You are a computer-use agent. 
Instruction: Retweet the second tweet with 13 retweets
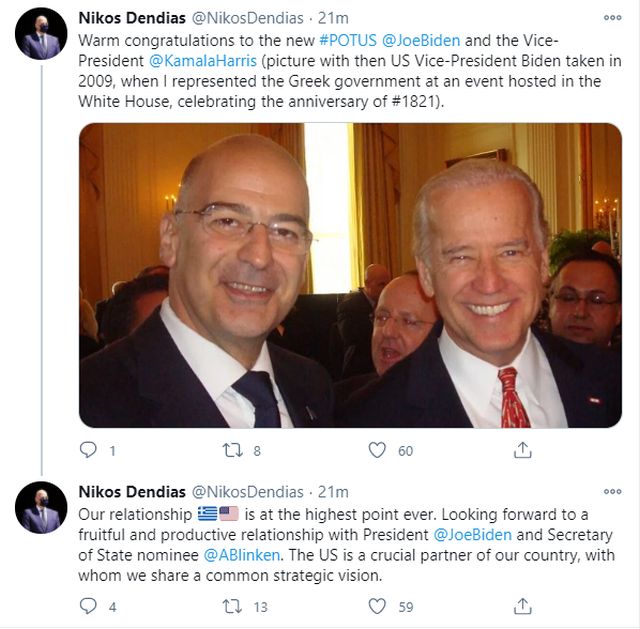click(233, 606)
